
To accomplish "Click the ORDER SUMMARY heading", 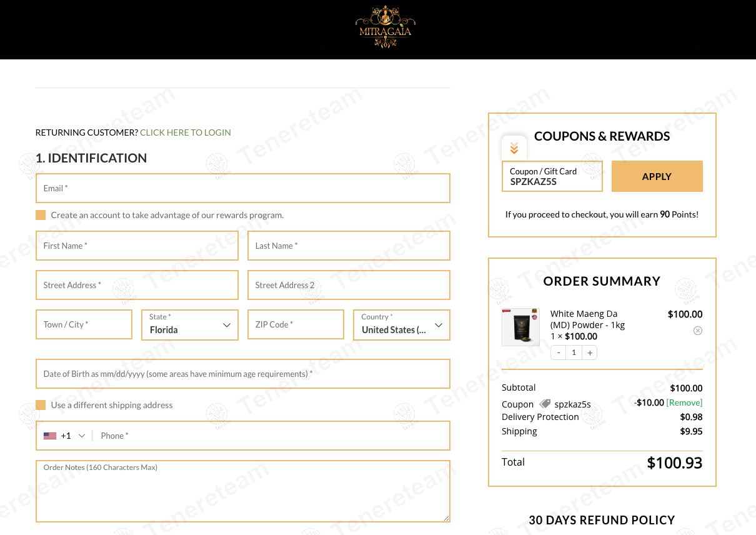I will 602,281.
